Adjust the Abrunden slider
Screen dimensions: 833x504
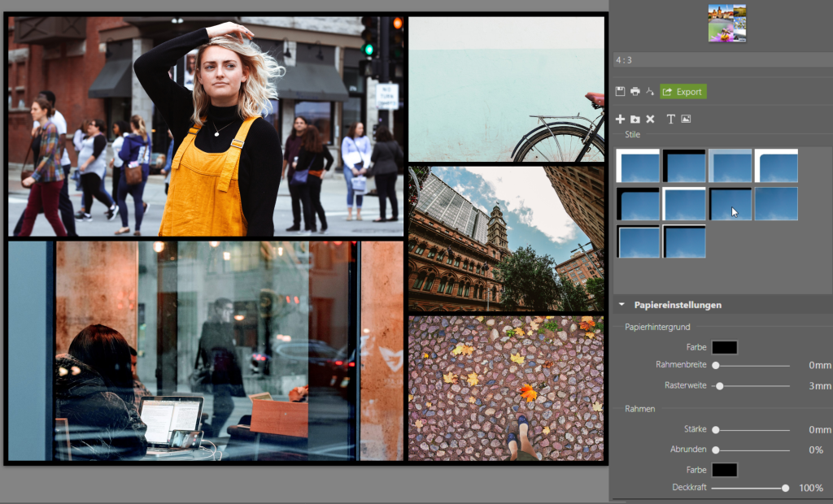coord(750,450)
